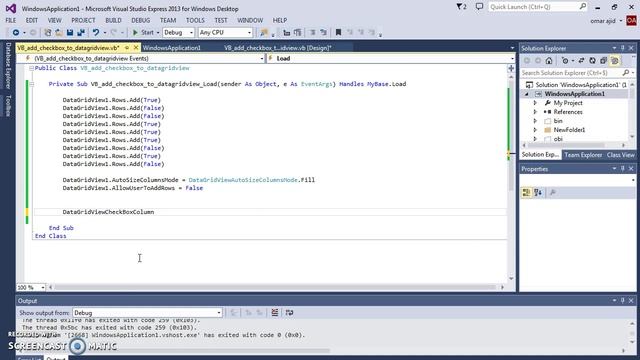Click the Save icon in toolbar
The height and width of the screenshot is (360, 640).
coord(70,32)
